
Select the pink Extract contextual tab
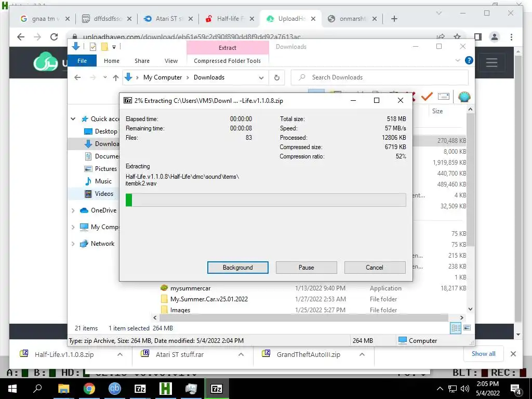click(228, 48)
